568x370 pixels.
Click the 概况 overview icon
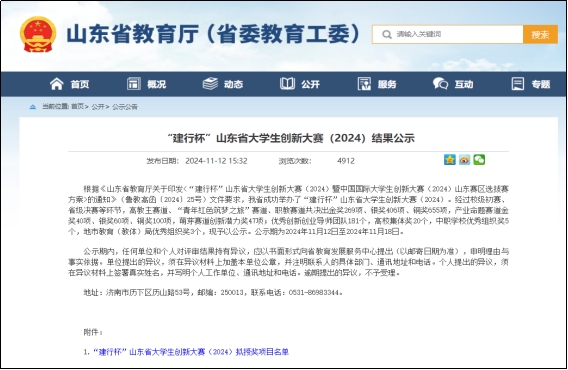[x=134, y=84]
